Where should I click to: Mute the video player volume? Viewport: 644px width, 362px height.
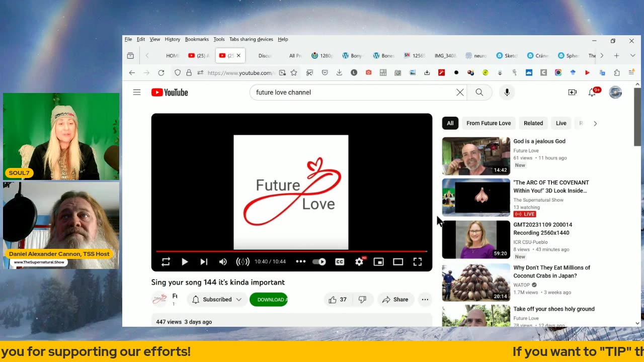[x=223, y=262]
